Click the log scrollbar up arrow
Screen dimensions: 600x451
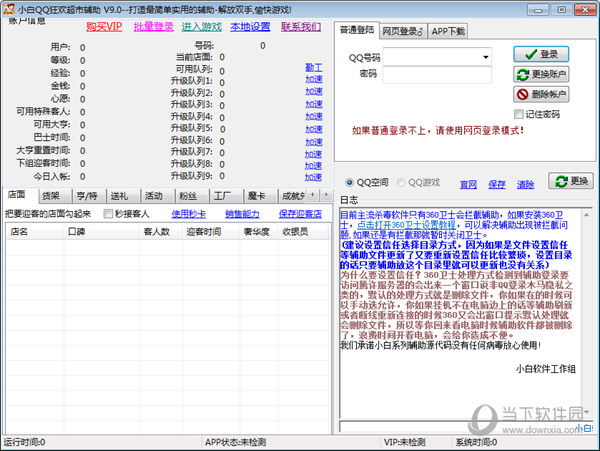(x=586, y=215)
